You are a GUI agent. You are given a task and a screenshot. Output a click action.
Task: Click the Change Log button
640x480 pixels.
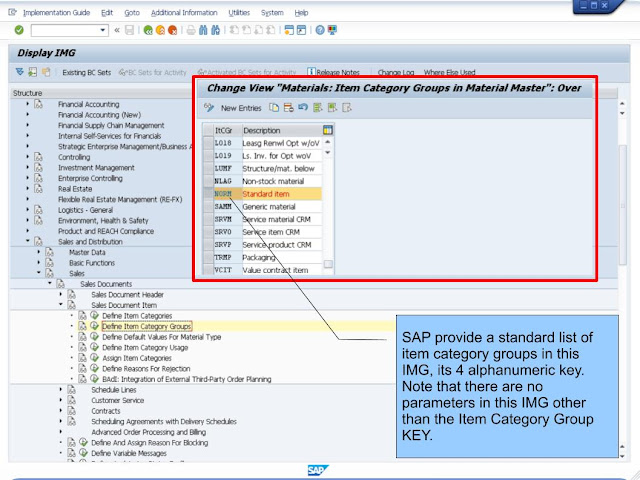396,72
